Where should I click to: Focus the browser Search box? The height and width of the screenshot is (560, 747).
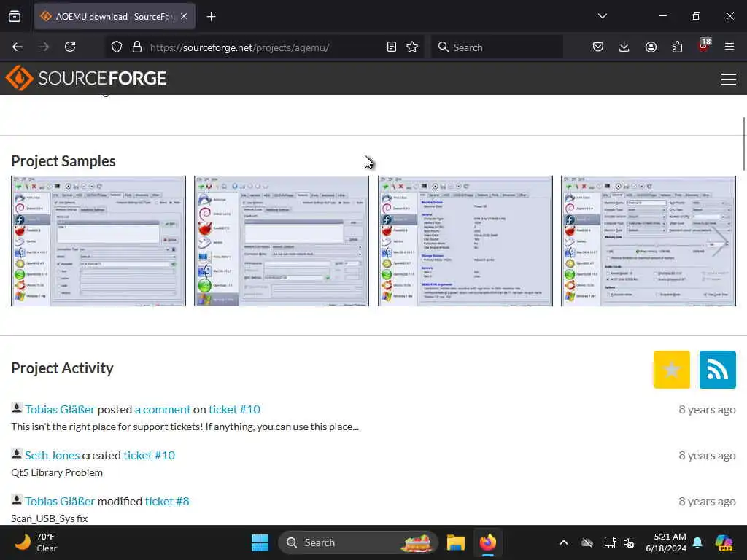tap(497, 47)
